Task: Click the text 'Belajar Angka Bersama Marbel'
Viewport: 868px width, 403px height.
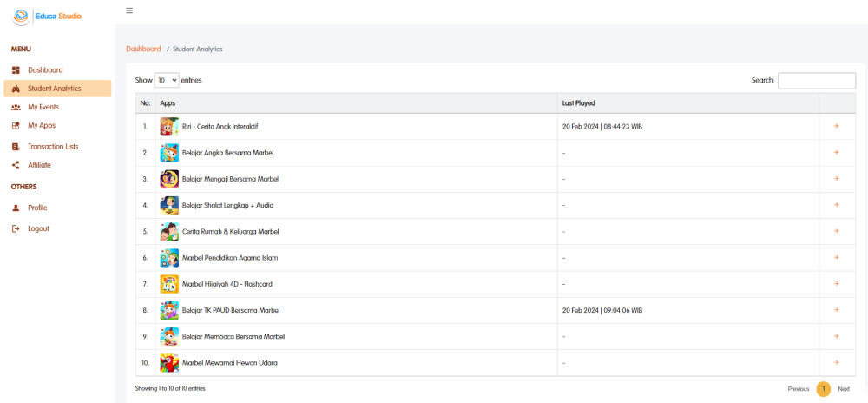Action: tap(228, 153)
